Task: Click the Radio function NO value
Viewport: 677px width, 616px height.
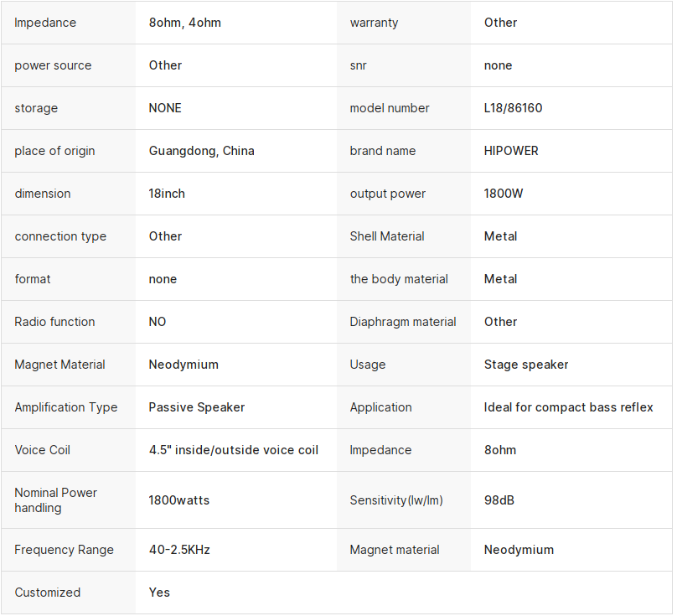Action: tap(158, 322)
